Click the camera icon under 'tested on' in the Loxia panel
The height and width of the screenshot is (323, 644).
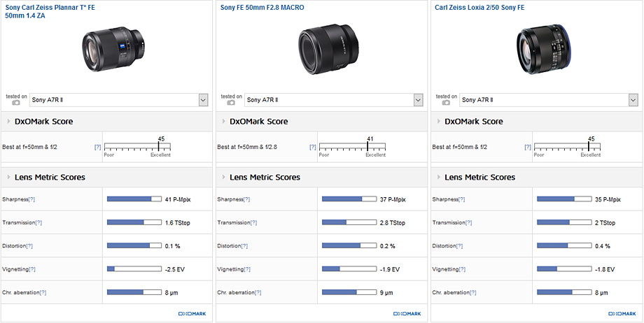[447, 103]
